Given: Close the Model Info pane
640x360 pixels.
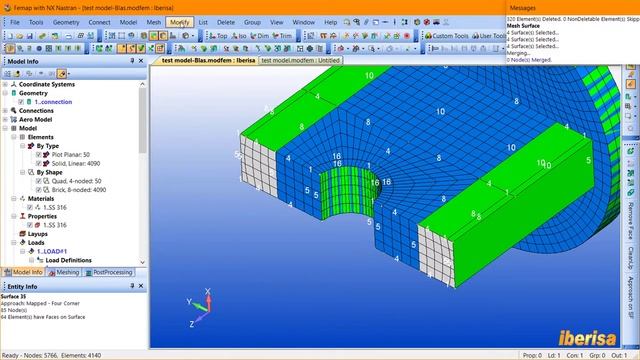Looking at the screenshot, I should [141, 61].
